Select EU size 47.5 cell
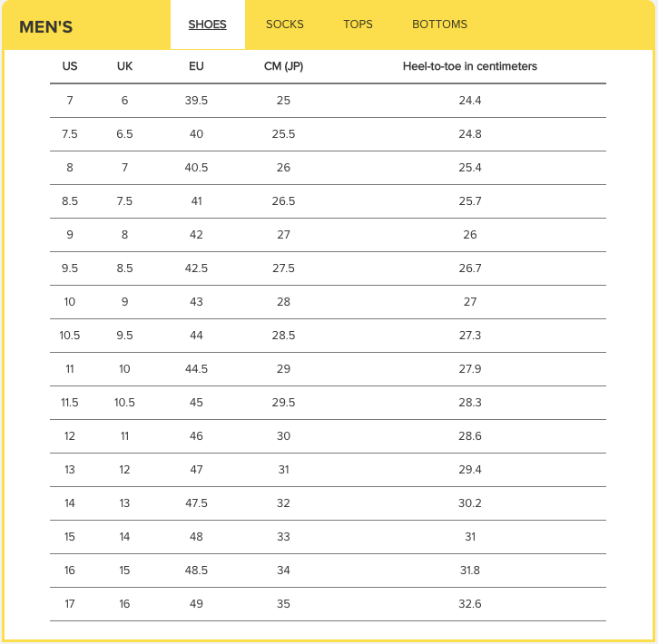This screenshot has width=658, height=644. pyautogui.click(x=196, y=503)
